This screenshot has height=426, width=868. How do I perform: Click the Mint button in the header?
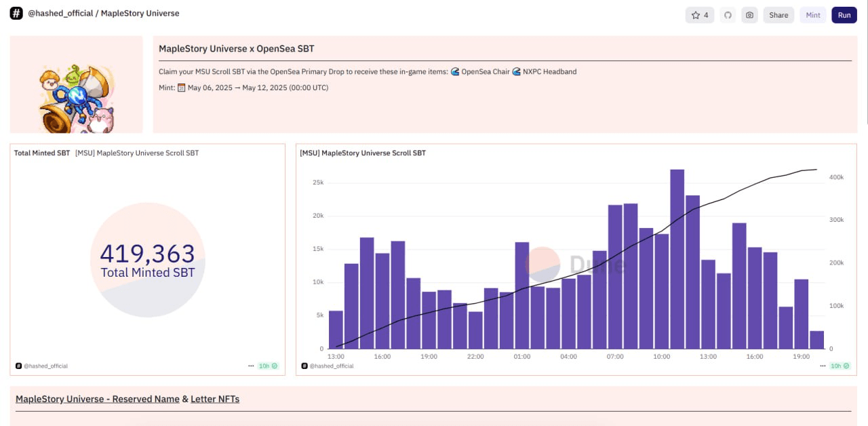pos(813,15)
